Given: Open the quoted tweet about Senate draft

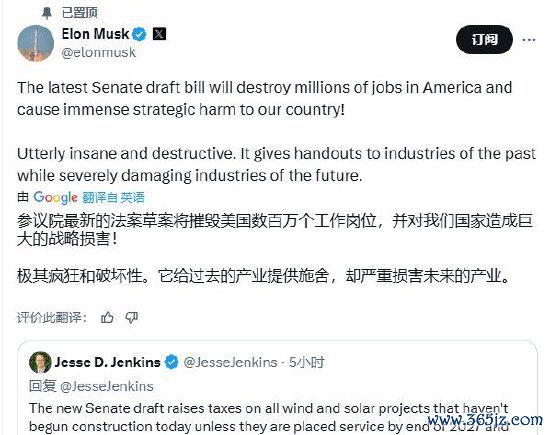Looking at the screenshot, I should click(277, 388).
